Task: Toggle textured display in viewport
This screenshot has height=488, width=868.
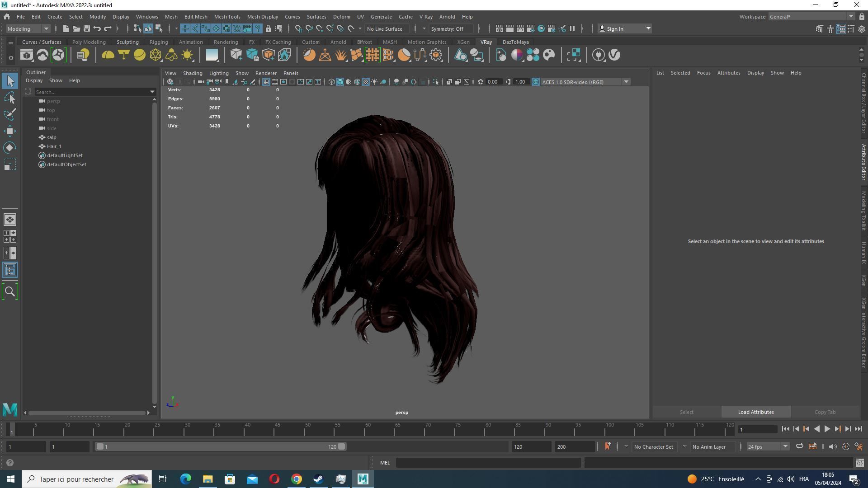Action: click(x=366, y=82)
